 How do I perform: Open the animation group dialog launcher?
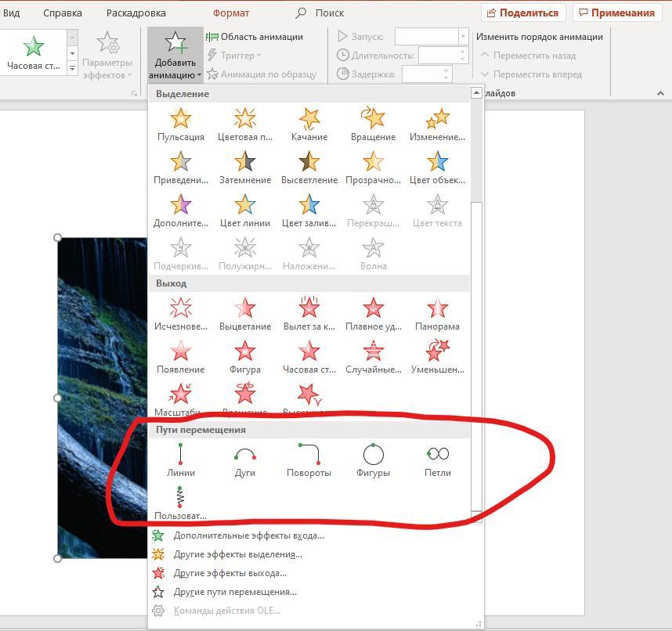click(134, 93)
